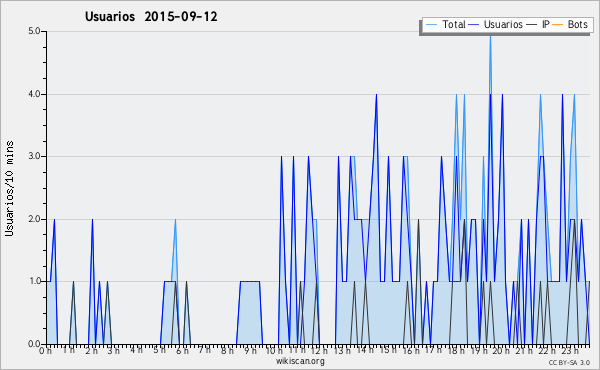Click the '16 h' x-axis label
The width and height of the screenshot is (600, 370).
[x=410, y=351]
